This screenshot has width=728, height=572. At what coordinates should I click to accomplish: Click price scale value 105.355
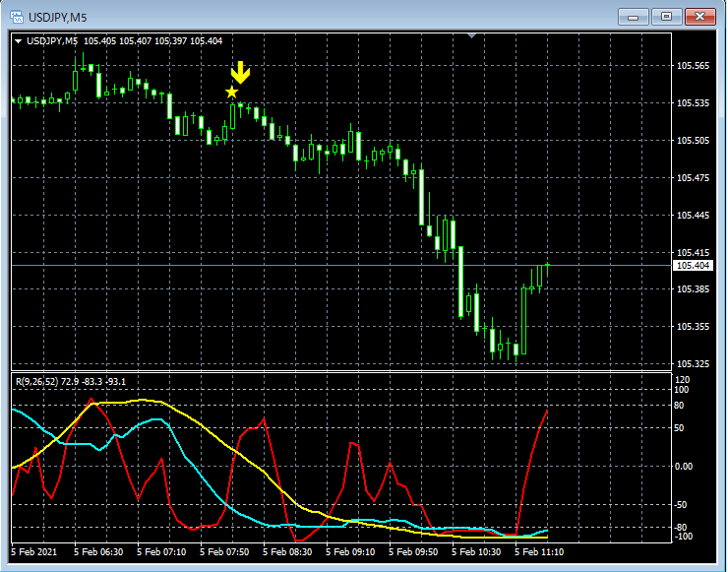click(x=693, y=327)
